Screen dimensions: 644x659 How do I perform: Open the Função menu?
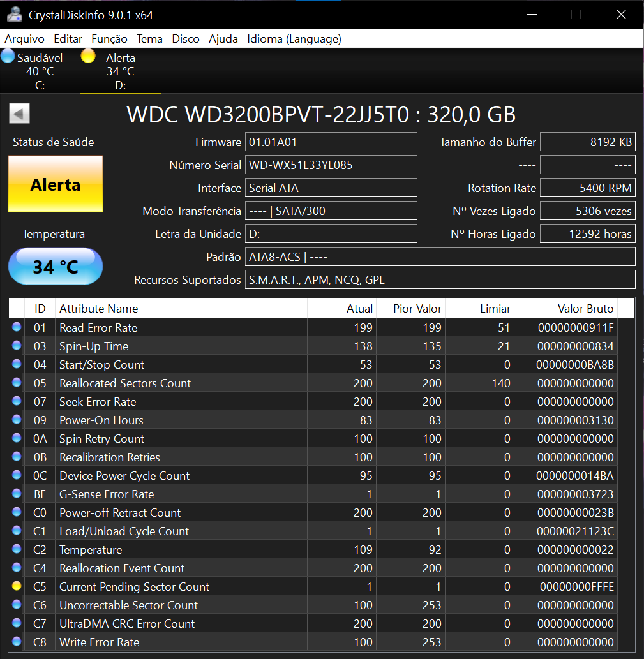pos(109,39)
